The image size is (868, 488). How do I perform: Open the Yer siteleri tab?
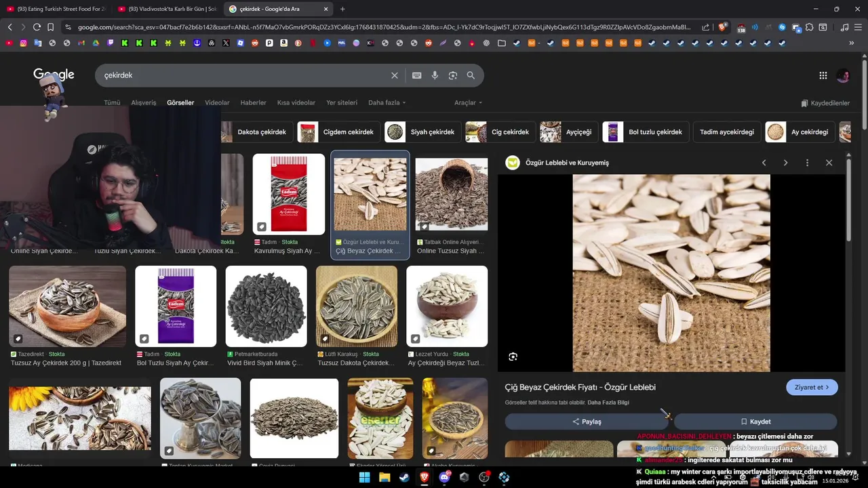pos(342,103)
